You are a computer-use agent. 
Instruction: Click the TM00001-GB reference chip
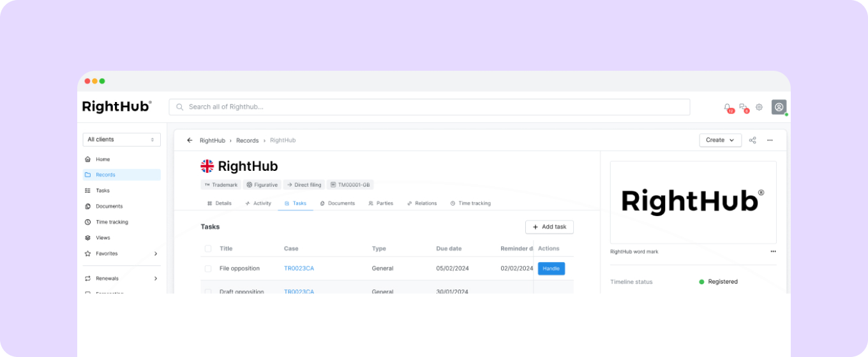[x=350, y=185]
